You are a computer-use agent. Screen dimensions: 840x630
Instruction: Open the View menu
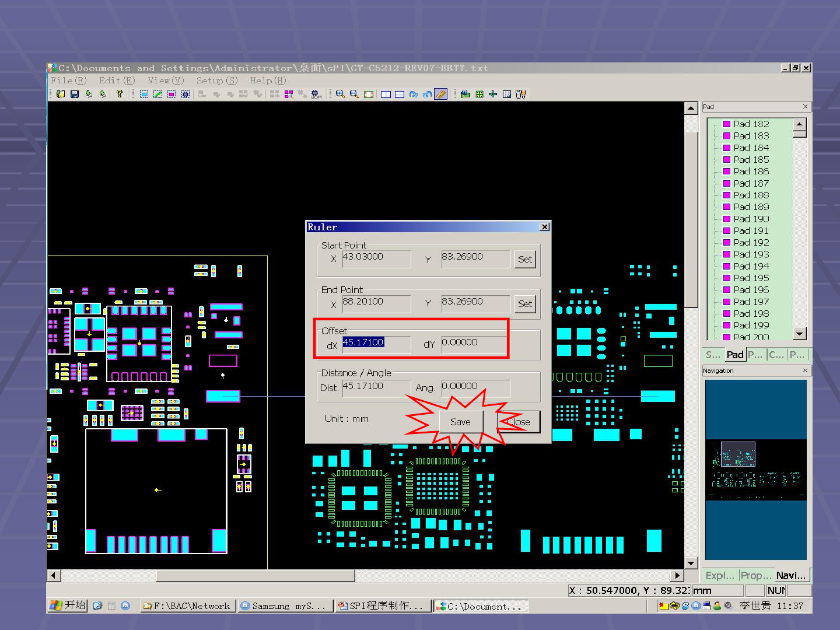click(166, 80)
